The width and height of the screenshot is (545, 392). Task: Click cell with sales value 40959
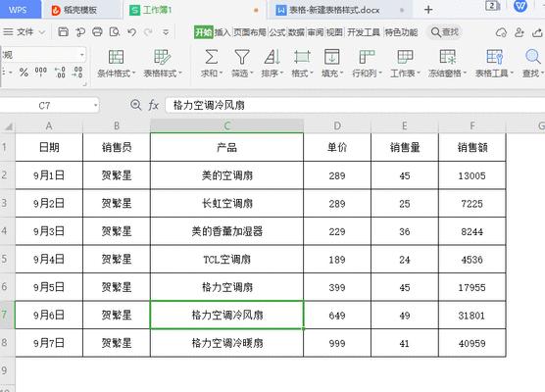(x=472, y=343)
